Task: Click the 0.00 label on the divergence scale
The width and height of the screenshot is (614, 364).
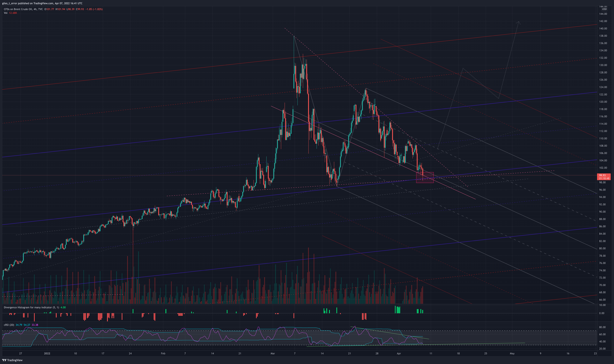Action: tap(602, 313)
